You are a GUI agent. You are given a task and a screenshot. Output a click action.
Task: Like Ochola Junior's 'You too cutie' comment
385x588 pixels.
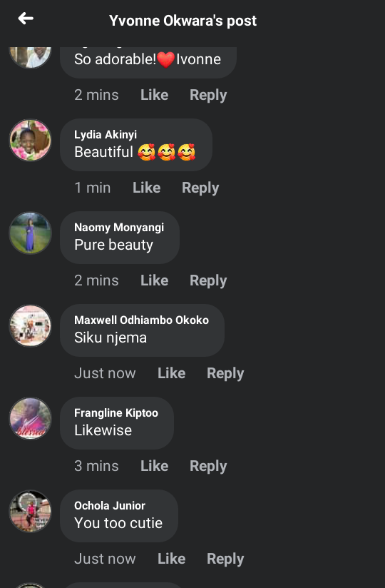coord(172,558)
